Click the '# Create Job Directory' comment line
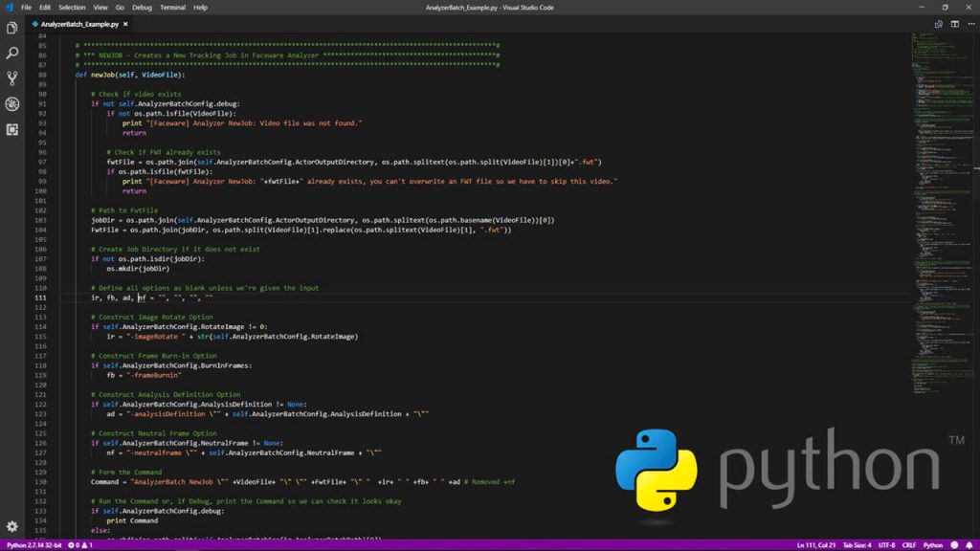Viewport: 980px width, 551px height. 175,250
